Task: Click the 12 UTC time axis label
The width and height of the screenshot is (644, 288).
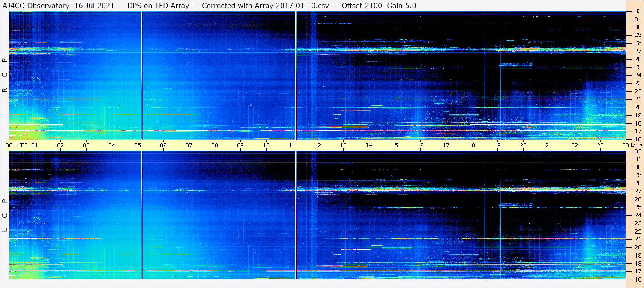Action: pos(318,145)
